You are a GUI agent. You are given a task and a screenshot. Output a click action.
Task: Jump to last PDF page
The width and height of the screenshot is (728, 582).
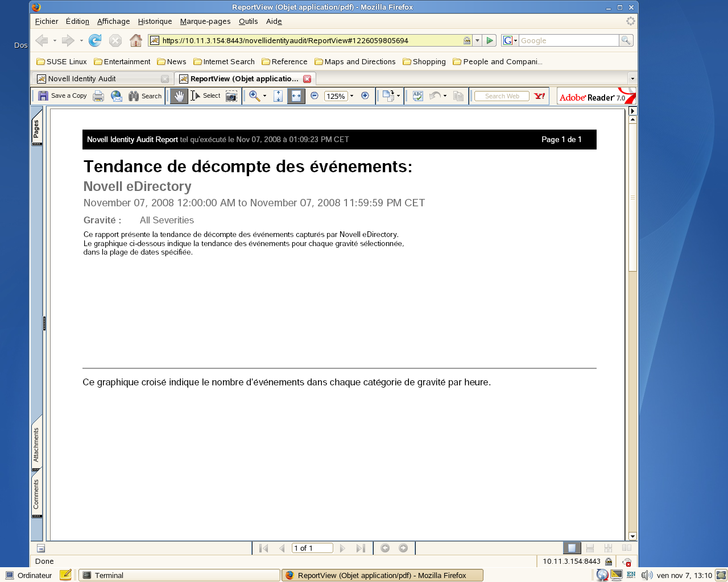tap(361, 548)
